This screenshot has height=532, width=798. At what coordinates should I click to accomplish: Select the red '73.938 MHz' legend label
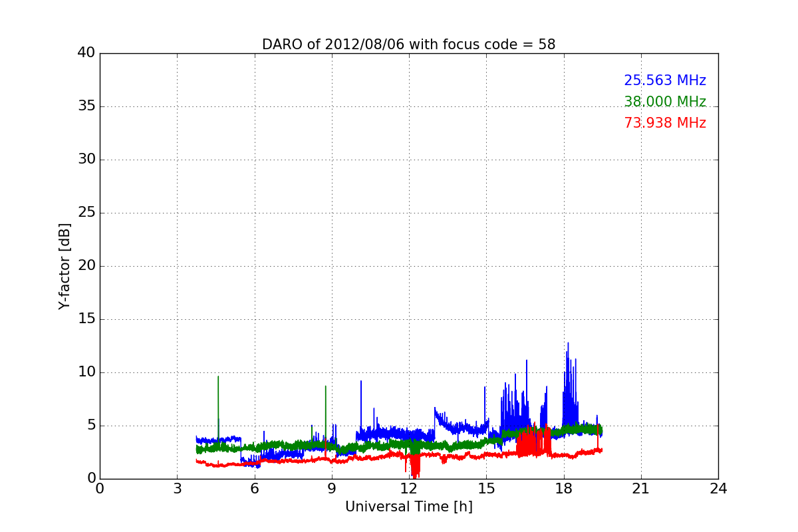click(665, 123)
